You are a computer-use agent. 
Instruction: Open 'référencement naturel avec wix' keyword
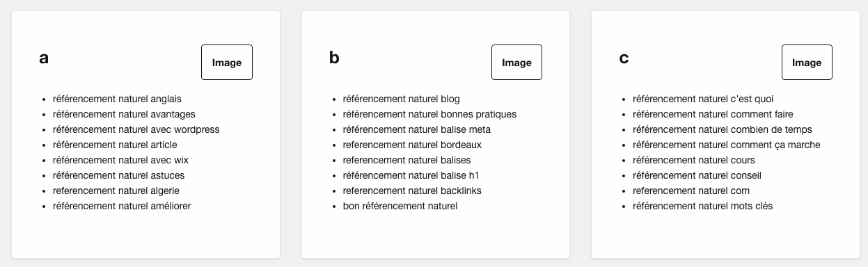click(x=120, y=160)
